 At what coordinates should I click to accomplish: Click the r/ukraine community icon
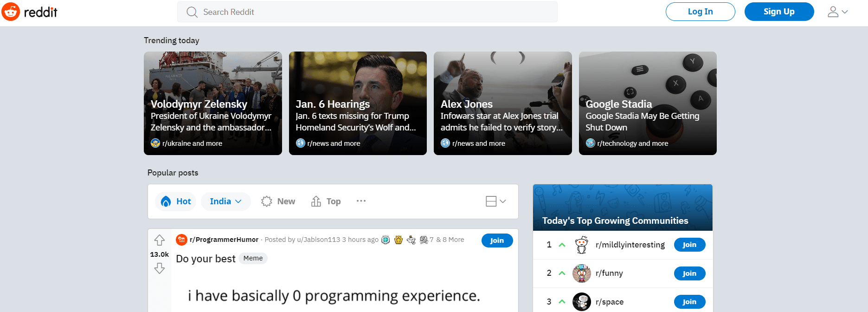pyautogui.click(x=155, y=143)
